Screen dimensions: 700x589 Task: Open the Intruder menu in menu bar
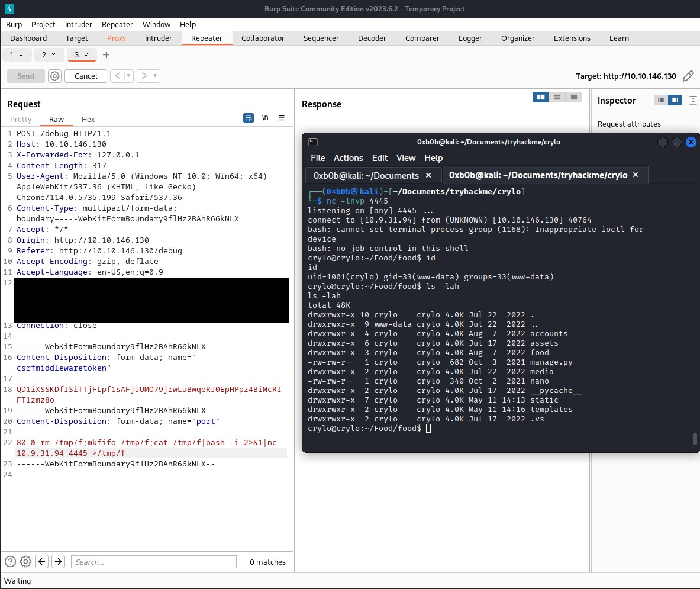tap(79, 24)
